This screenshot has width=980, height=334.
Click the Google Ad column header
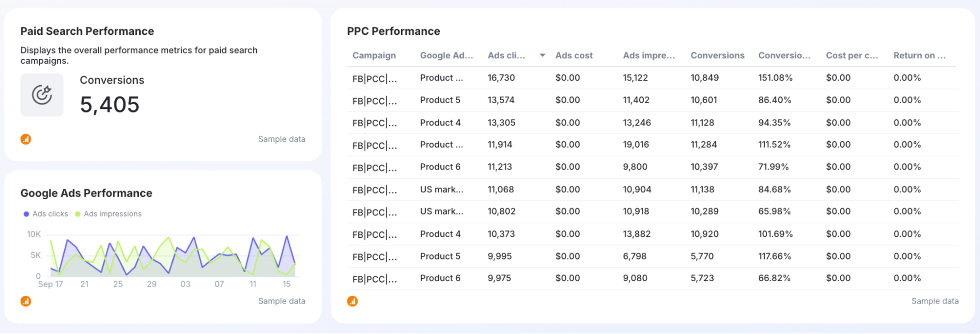tap(446, 55)
